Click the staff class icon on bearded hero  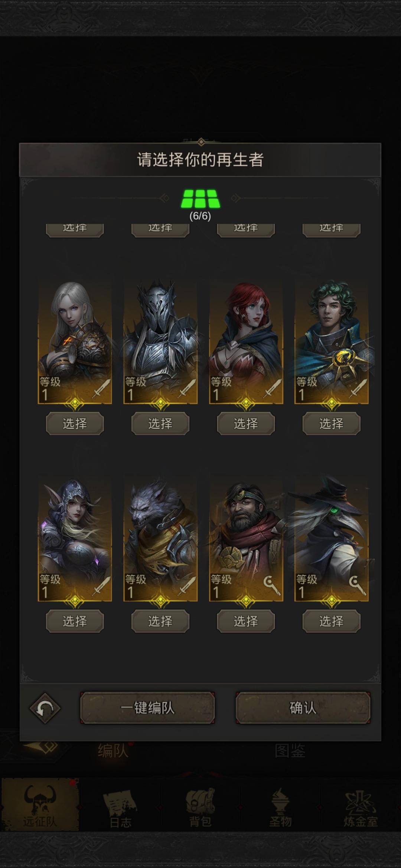point(272,585)
